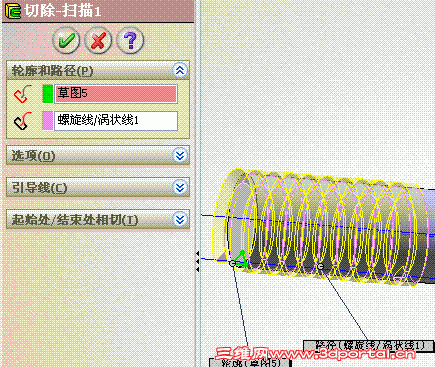Viewport: 435px width, 367px height.
Task: Click the 路径(螺旋线/涡状线1) callout label
Action: pyautogui.click(x=369, y=345)
